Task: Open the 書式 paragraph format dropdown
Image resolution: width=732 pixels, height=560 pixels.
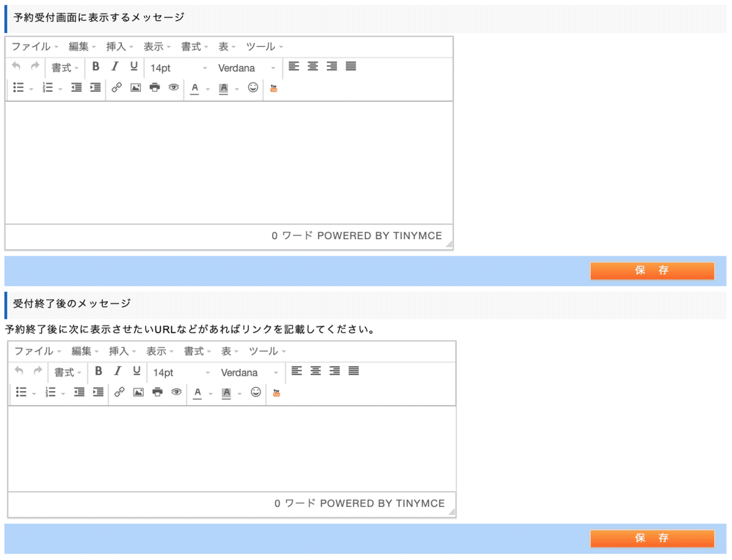Action: coord(63,66)
